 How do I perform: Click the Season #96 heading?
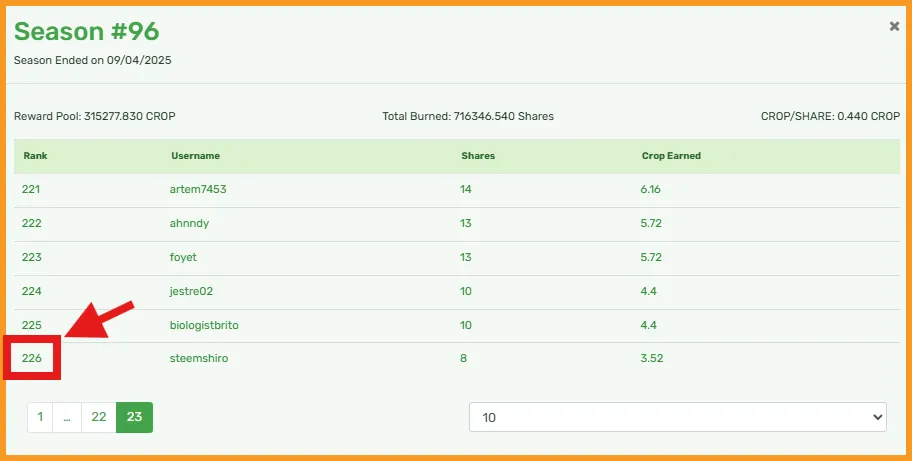point(87,31)
